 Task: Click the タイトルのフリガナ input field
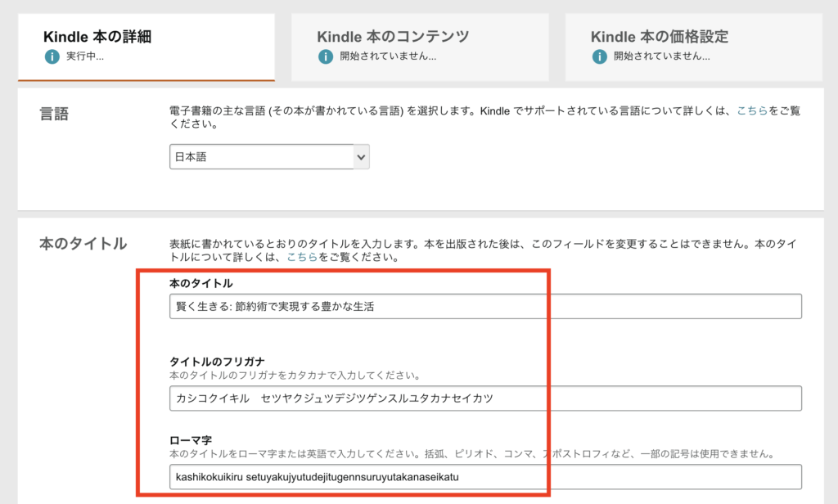485,398
